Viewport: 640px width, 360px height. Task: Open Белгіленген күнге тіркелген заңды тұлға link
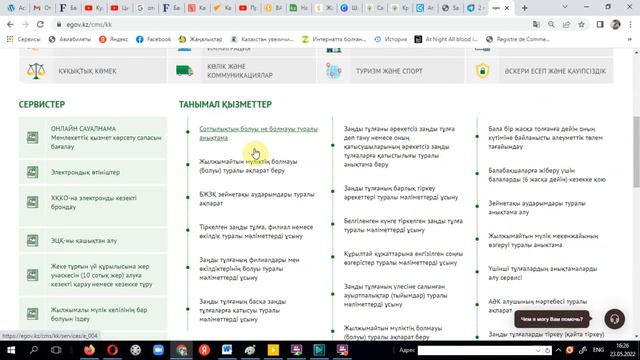click(403, 225)
